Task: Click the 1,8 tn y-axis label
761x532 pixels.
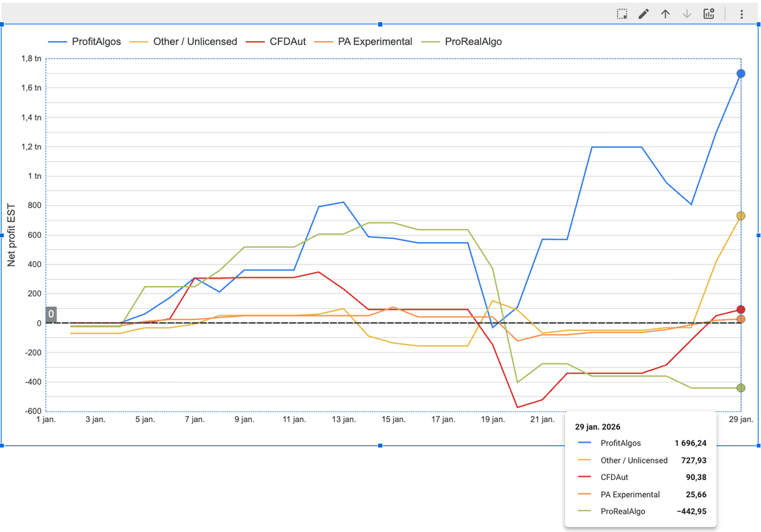Action: point(32,58)
